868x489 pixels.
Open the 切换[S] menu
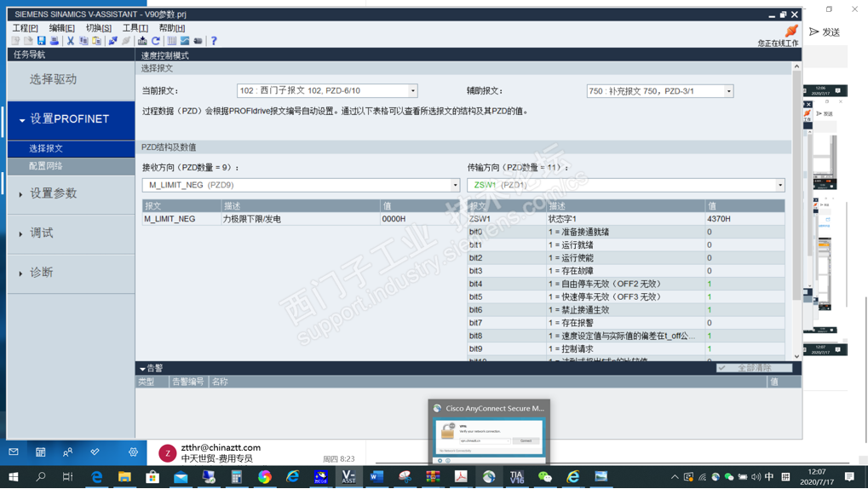[99, 28]
